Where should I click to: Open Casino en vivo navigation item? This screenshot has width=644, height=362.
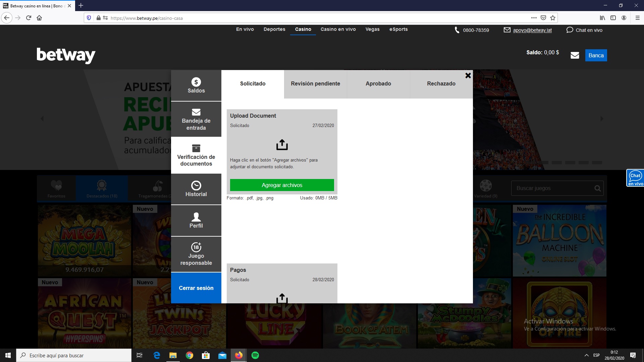(x=338, y=29)
